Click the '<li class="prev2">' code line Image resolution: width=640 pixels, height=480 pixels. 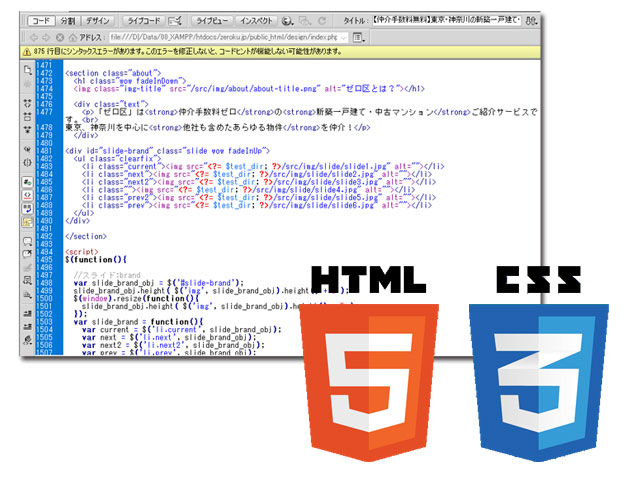click(259, 197)
